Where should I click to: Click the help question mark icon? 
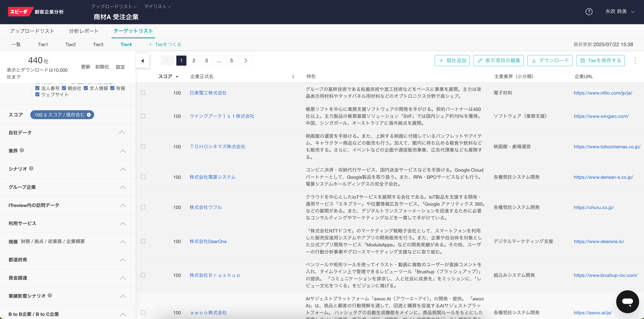[x=589, y=12]
